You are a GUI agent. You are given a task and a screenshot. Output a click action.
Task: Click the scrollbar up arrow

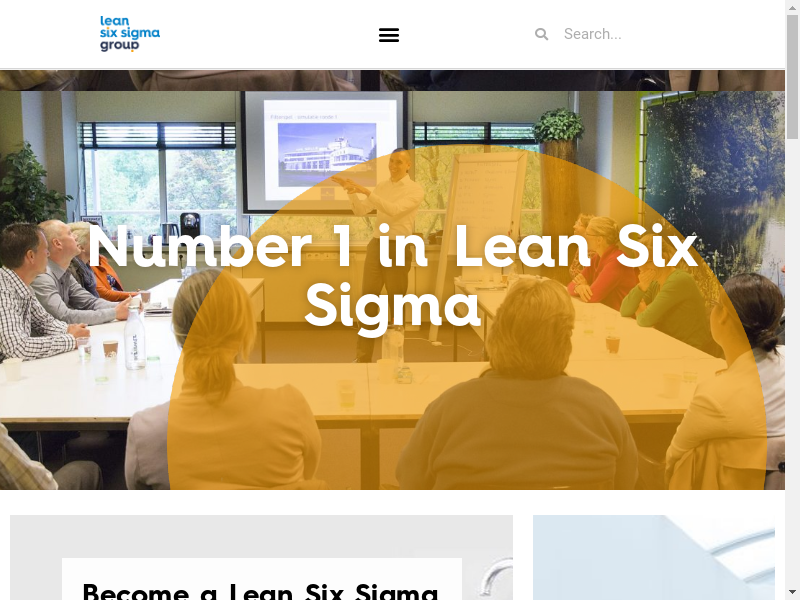point(792,6)
